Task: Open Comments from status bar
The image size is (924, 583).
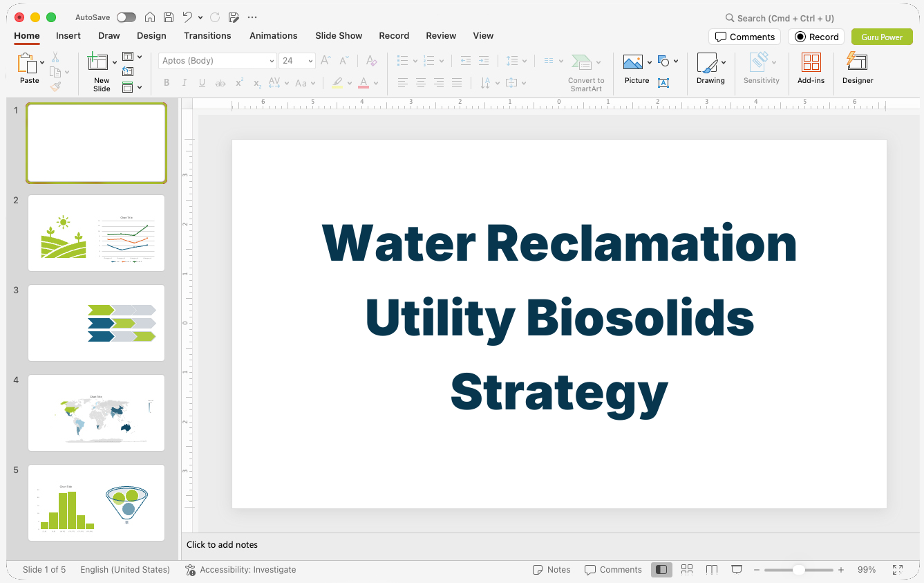Action: [x=613, y=569]
